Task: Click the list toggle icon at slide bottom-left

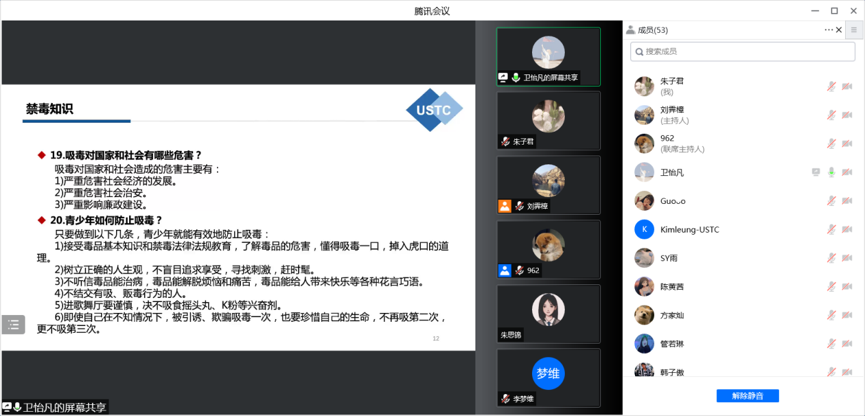Action: (x=13, y=324)
